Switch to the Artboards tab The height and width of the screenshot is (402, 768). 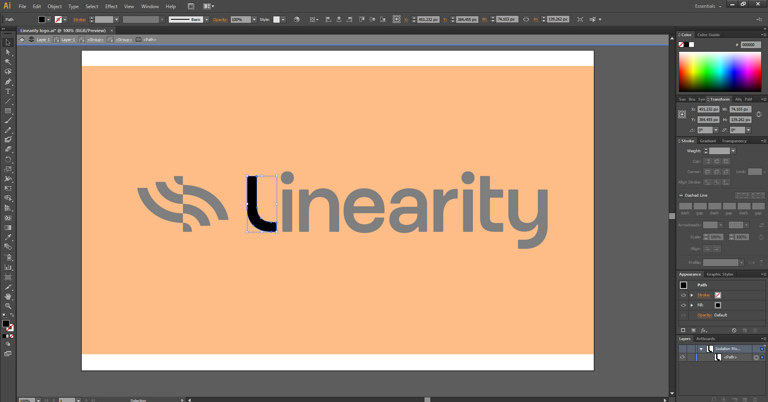[705, 339]
